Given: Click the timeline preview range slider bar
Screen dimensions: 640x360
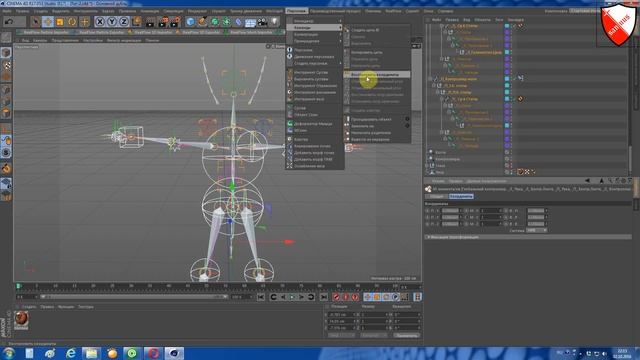Looking at the screenshot, I should [x=134, y=297].
